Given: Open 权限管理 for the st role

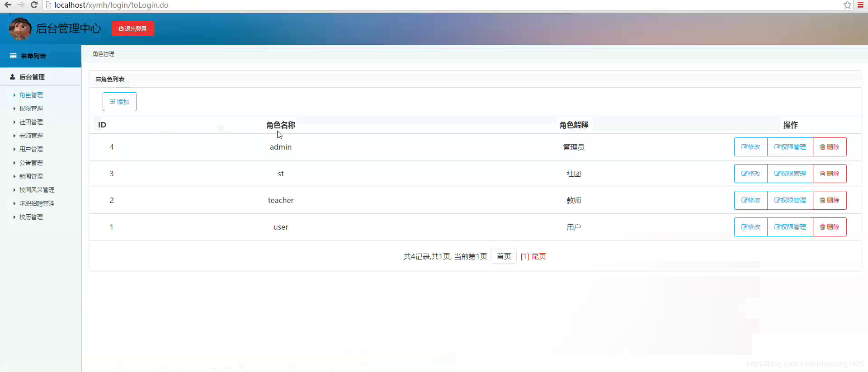Looking at the screenshot, I should tap(790, 174).
